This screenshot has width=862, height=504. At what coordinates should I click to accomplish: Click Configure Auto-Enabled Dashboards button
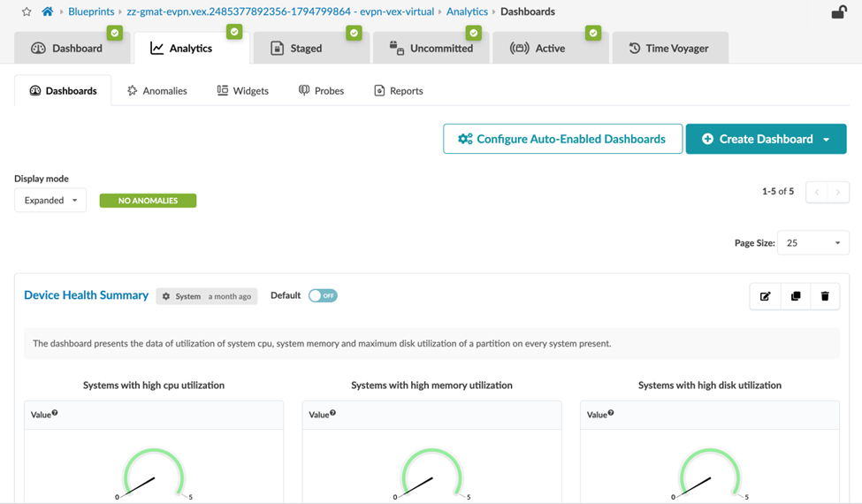coord(562,139)
